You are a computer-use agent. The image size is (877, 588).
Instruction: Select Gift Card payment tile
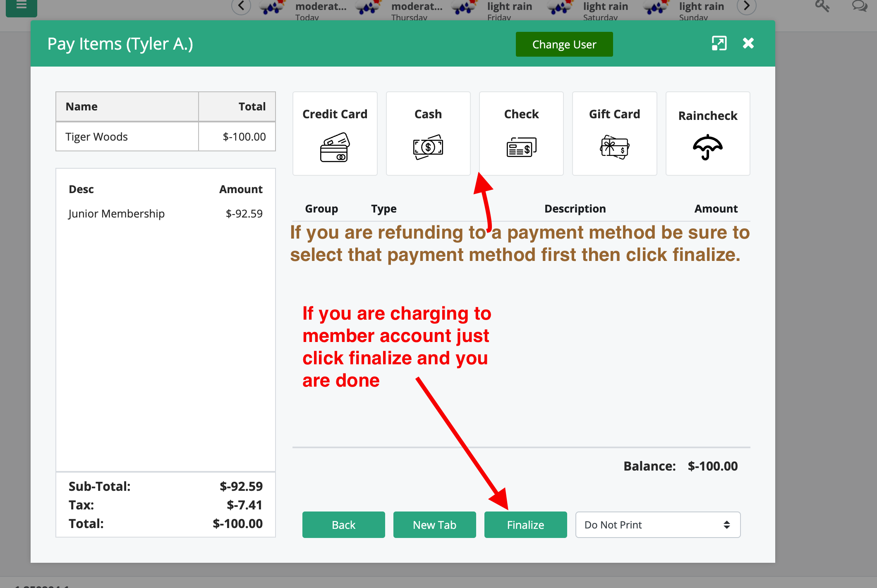pos(614,134)
